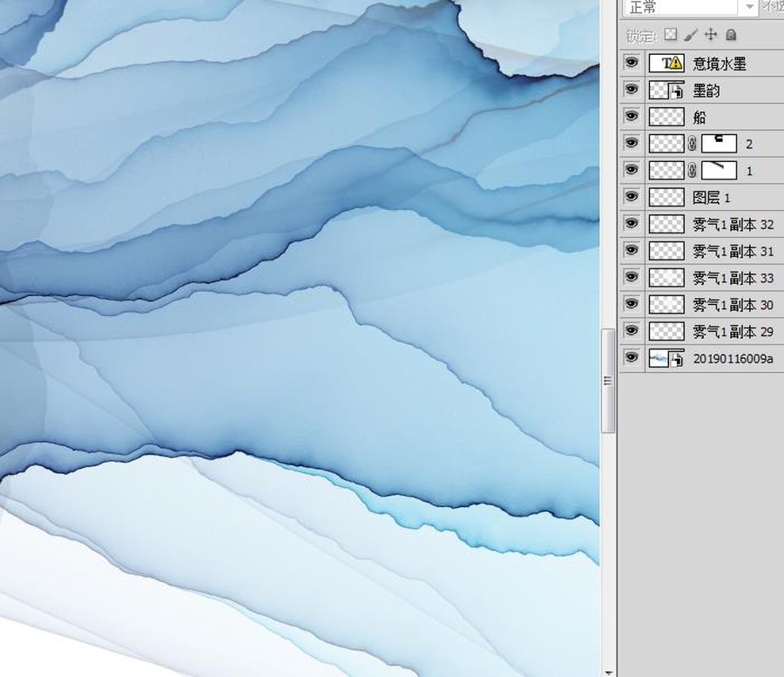The height and width of the screenshot is (677, 784).
Task: Select the layer named 雾气1副本 33
Action: pyautogui.click(x=733, y=278)
